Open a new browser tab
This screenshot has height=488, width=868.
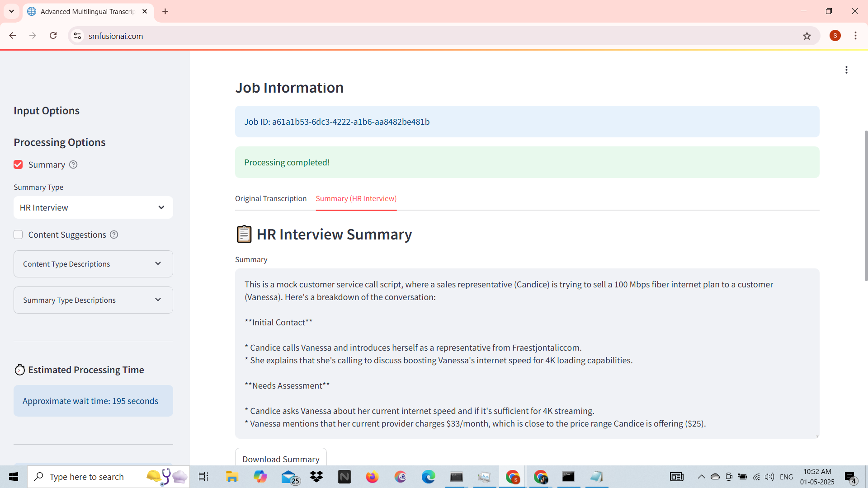pyautogui.click(x=165, y=11)
